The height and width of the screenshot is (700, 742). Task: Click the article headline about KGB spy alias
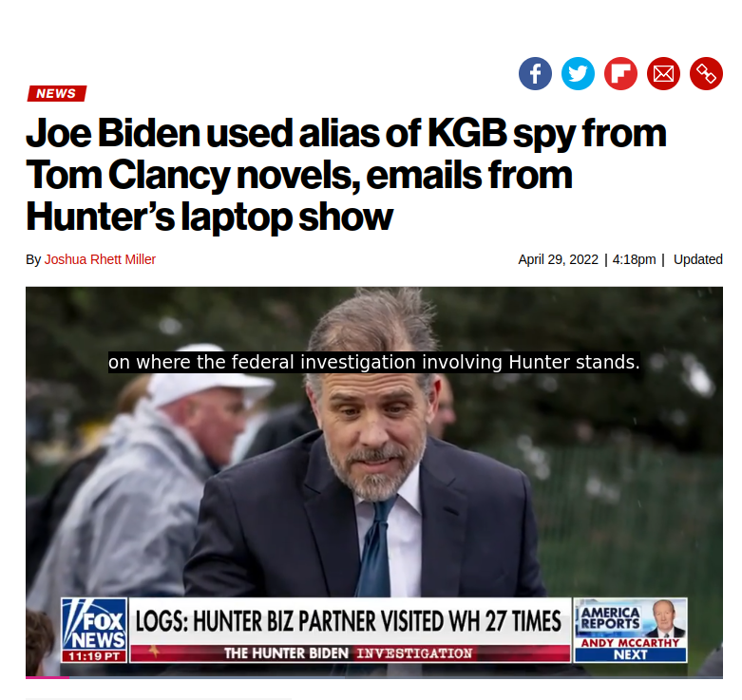pos(346,175)
